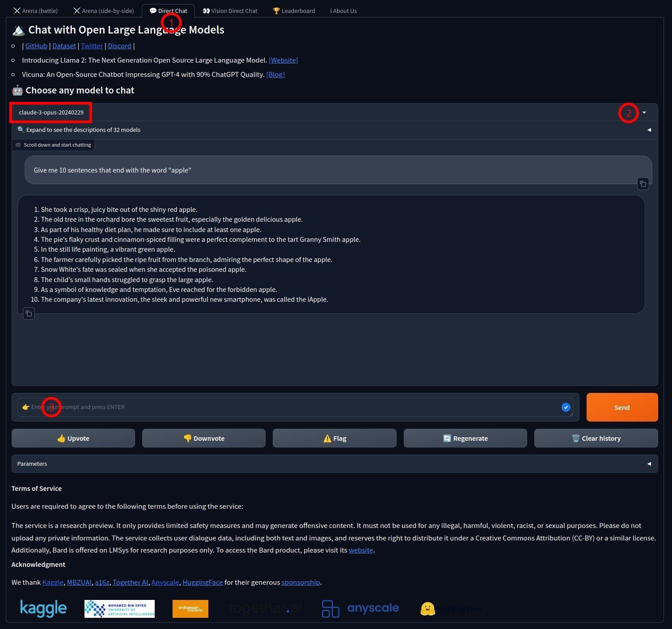Switch to Arena (battle) tab
This screenshot has height=629, width=672.
[x=35, y=11]
